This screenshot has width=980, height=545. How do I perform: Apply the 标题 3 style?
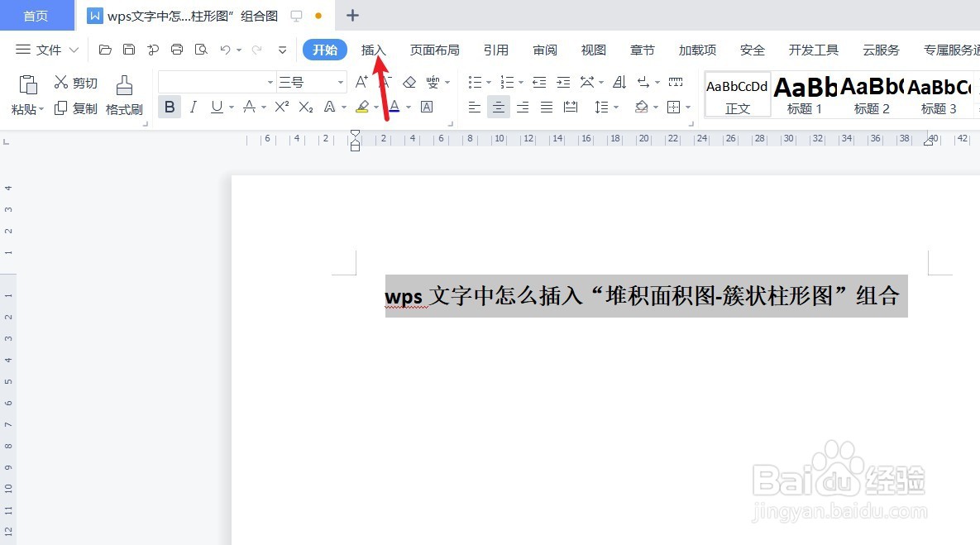click(x=939, y=94)
